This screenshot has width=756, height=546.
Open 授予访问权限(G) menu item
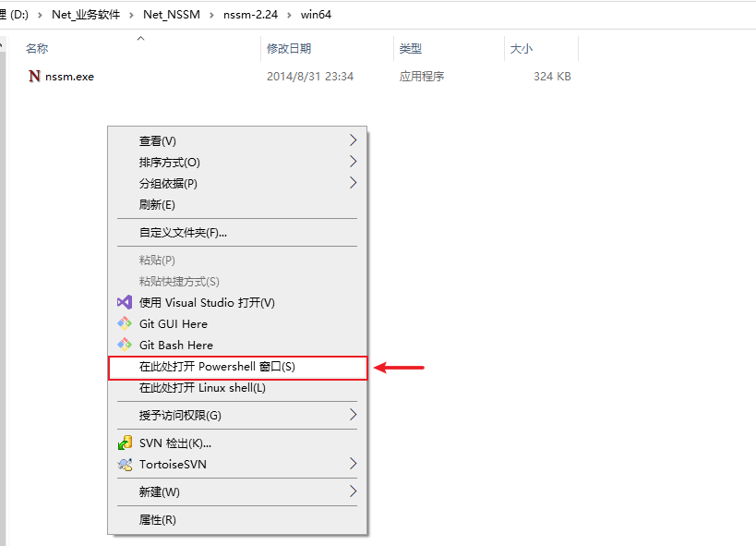pyautogui.click(x=236, y=415)
